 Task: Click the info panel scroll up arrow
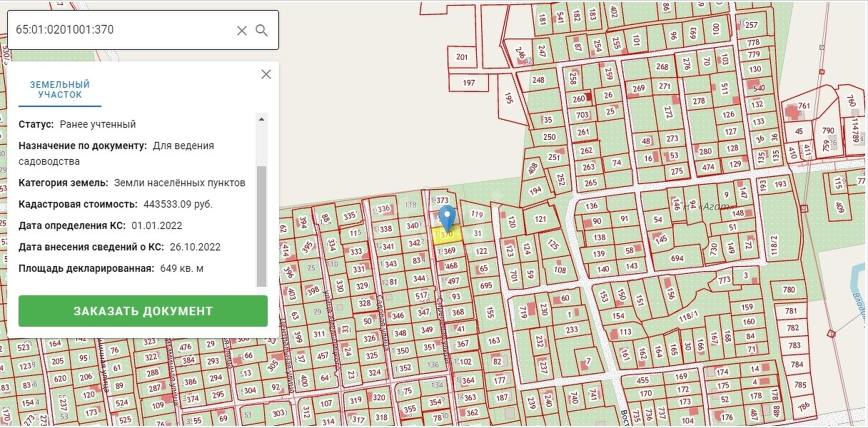tap(261, 119)
